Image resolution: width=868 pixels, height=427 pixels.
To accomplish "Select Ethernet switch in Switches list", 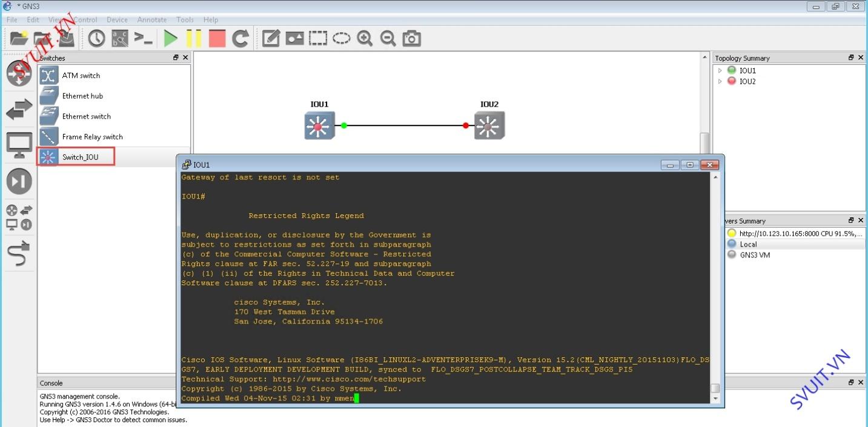I will (x=113, y=116).
